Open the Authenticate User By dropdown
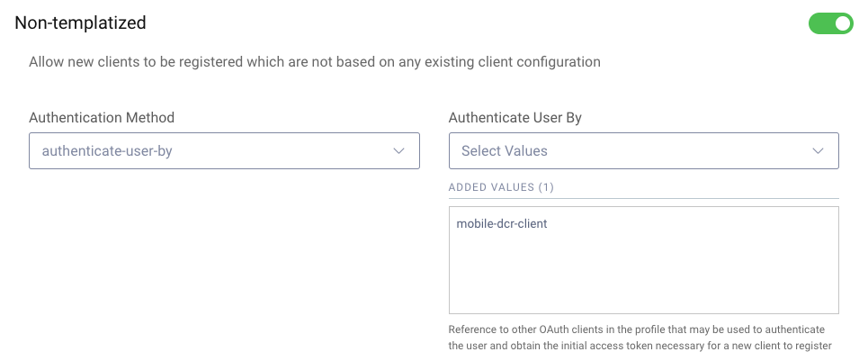The image size is (868, 361). [643, 151]
